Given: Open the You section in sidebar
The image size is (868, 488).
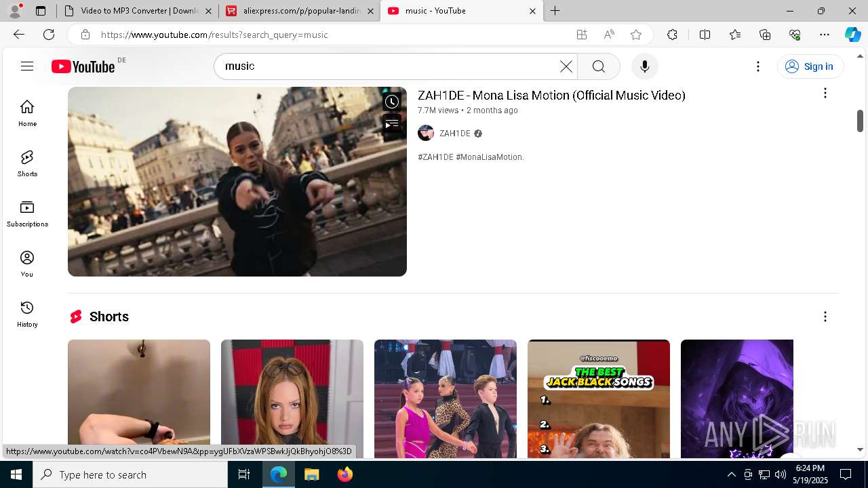Looking at the screenshot, I should point(27,264).
